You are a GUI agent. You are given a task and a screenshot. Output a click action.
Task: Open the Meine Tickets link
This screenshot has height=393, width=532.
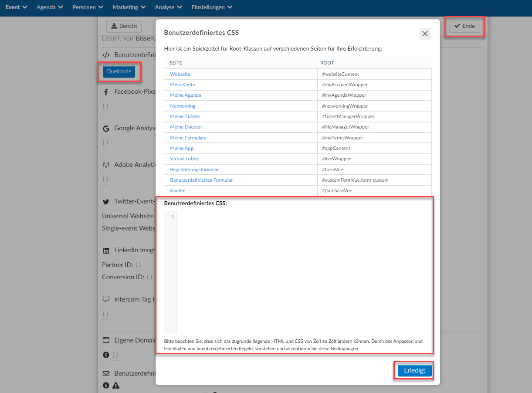click(x=185, y=116)
